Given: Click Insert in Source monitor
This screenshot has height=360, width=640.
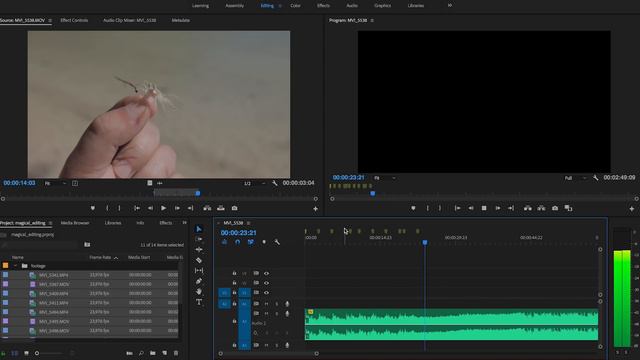Looking at the screenshot, I should (x=207, y=208).
